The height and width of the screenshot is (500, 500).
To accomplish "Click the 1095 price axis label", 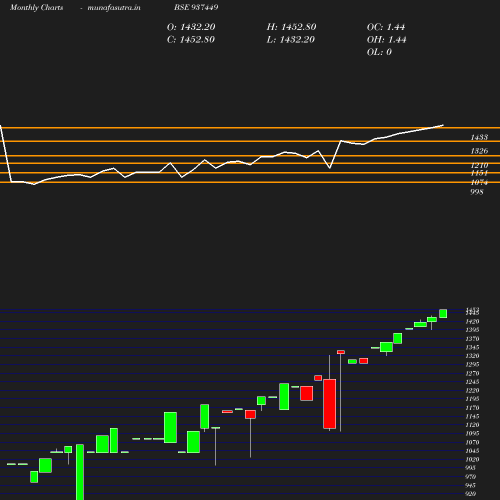I will tap(472, 434).
